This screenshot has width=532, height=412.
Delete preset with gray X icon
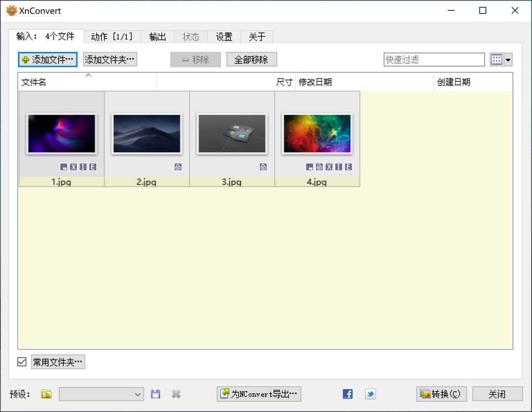176,394
